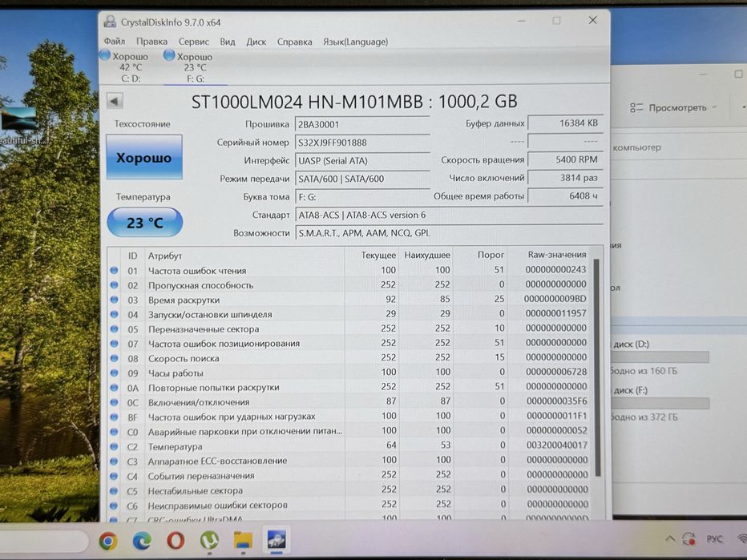
Task: Click the Возможности field with S.M.A.R.T.
Action: 449,233
